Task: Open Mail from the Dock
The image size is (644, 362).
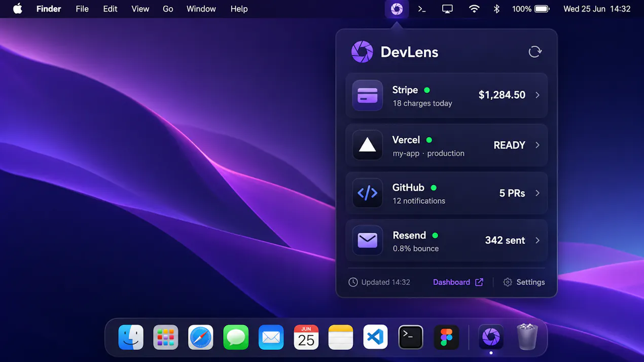Action: click(x=271, y=337)
